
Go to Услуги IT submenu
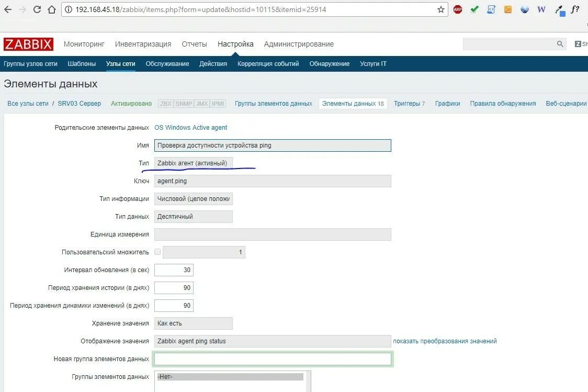point(373,64)
